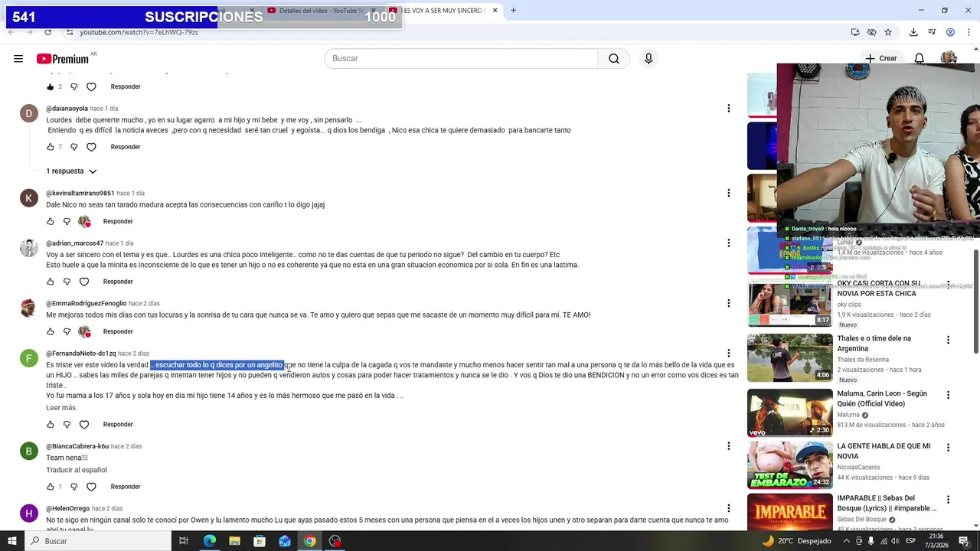Reply to @kevinaltamirano9851 comment
Viewport: 980px width, 551px height.
coord(118,221)
